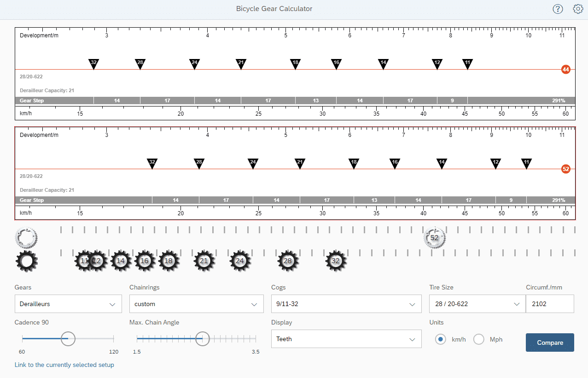Open the settings gear icon

point(578,9)
